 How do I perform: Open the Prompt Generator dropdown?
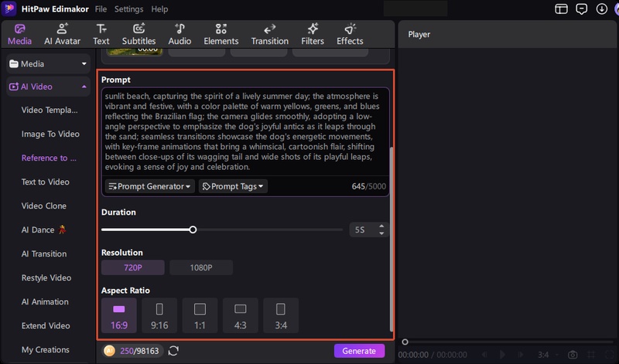[149, 186]
